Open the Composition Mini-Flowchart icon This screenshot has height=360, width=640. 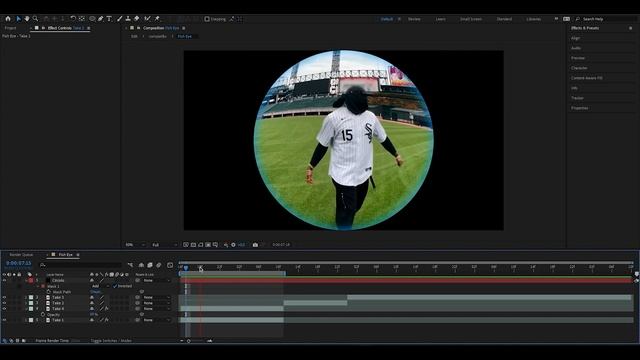[130, 265]
